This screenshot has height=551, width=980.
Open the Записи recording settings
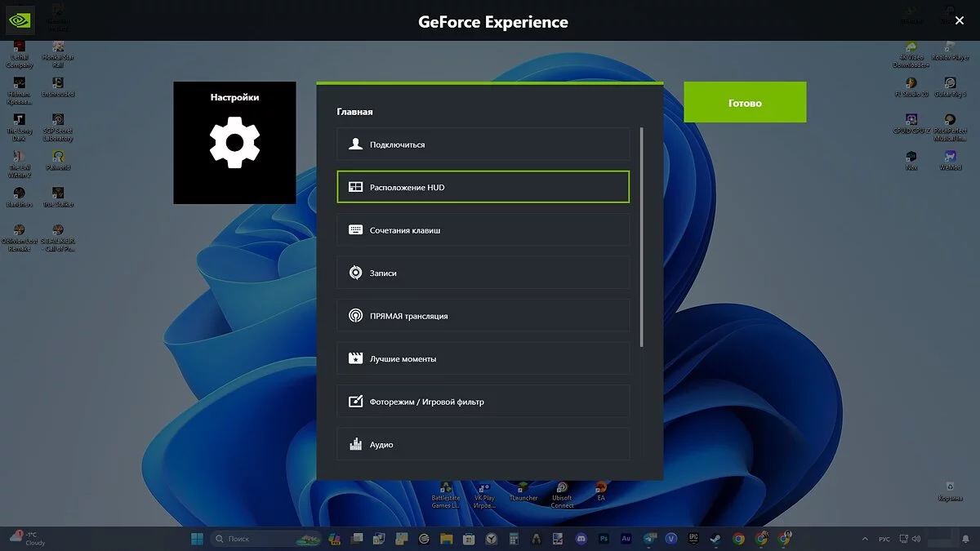[x=483, y=273]
